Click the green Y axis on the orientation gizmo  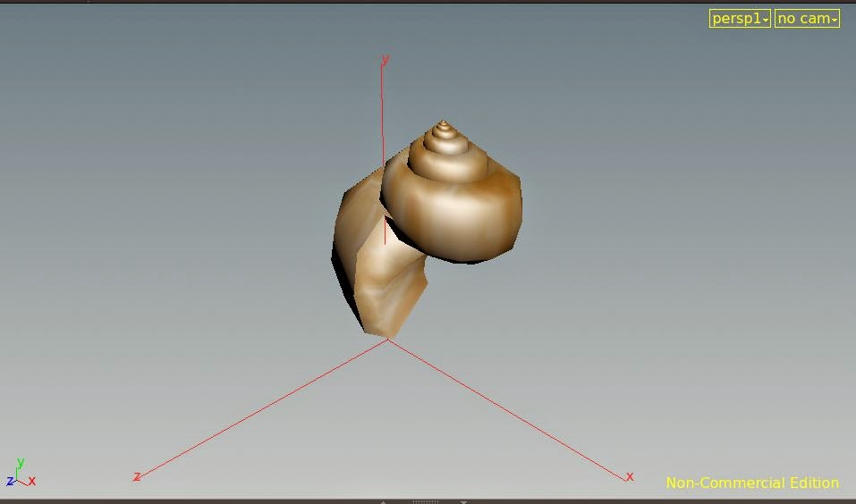pos(20,464)
